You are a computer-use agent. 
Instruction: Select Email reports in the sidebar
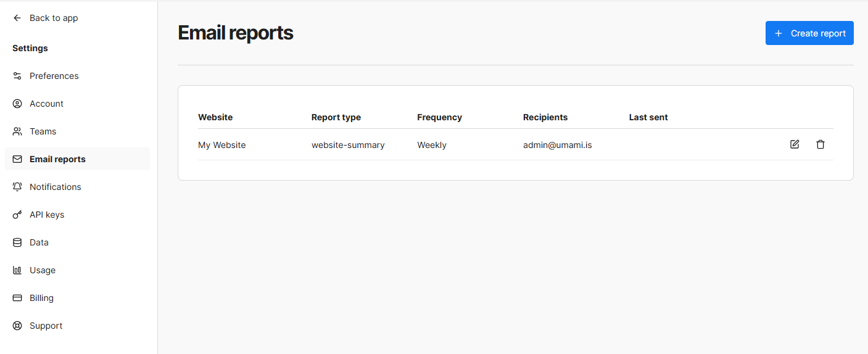[x=57, y=159]
